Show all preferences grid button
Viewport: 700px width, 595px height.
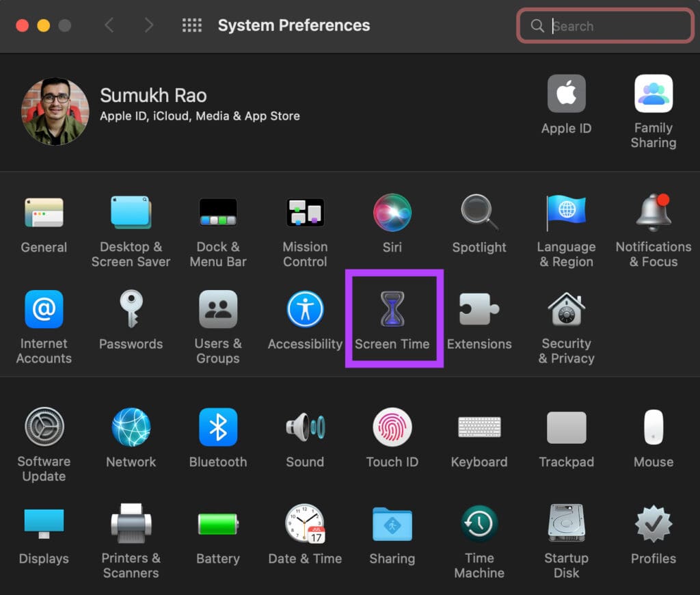coord(192,25)
